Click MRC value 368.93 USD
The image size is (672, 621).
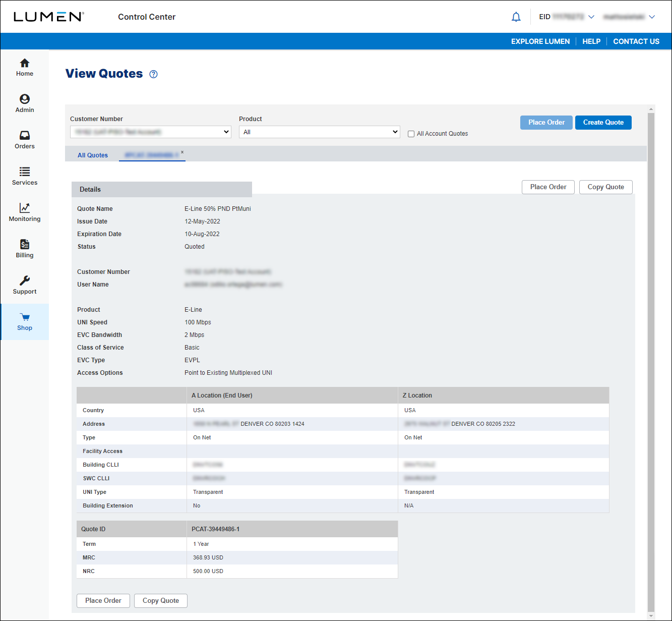coord(208,557)
